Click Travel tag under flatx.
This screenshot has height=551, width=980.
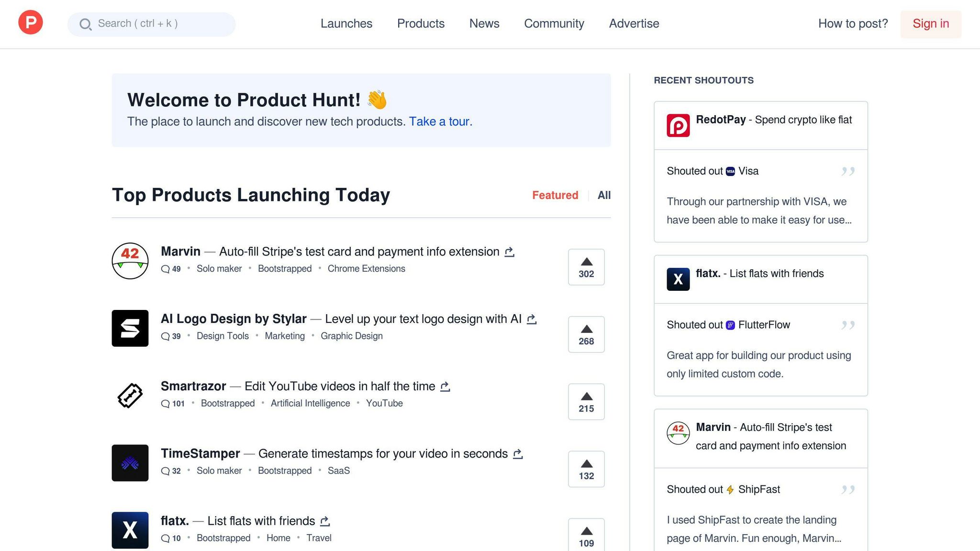(319, 539)
